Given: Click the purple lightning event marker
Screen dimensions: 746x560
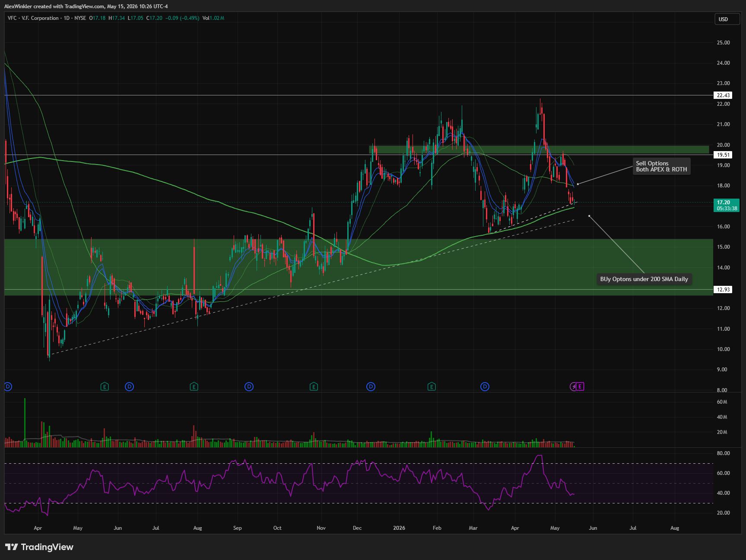Looking at the screenshot, I should pyautogui.click(x=573, y=386).
